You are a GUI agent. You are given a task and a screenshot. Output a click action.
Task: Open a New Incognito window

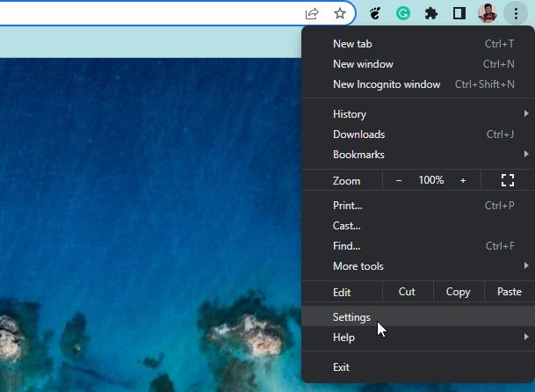[418, 84]
